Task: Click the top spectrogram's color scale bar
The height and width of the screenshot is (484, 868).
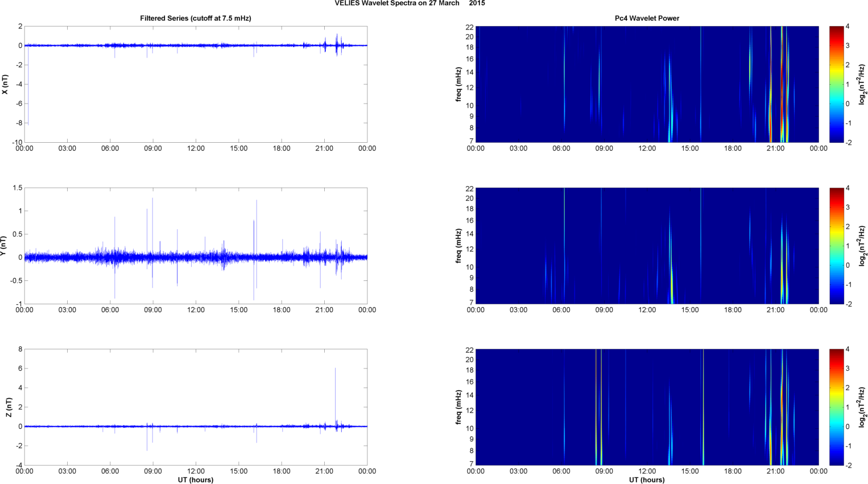Action: tap(836, 84)
